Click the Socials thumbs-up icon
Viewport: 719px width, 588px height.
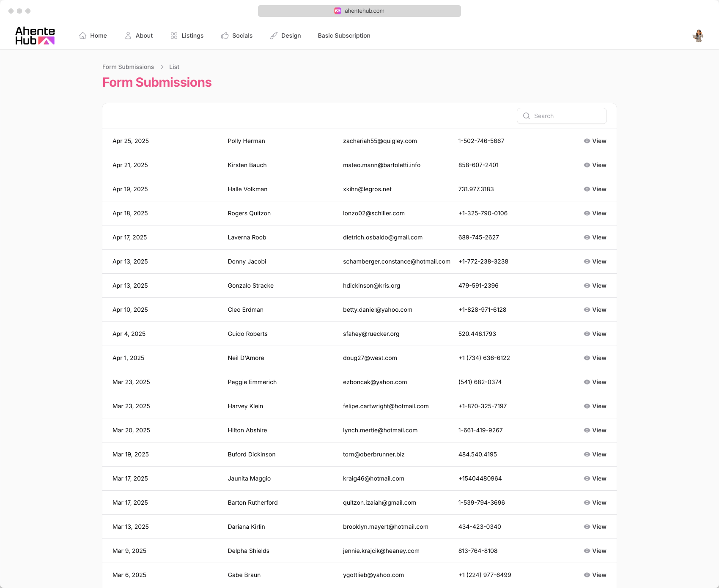point(225,36)
